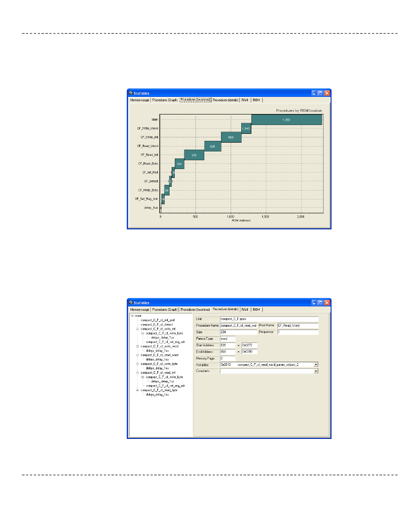420x508 pixels.
Task: Open Procedures (Graph) tab in the details window
Action: [165, 310]
